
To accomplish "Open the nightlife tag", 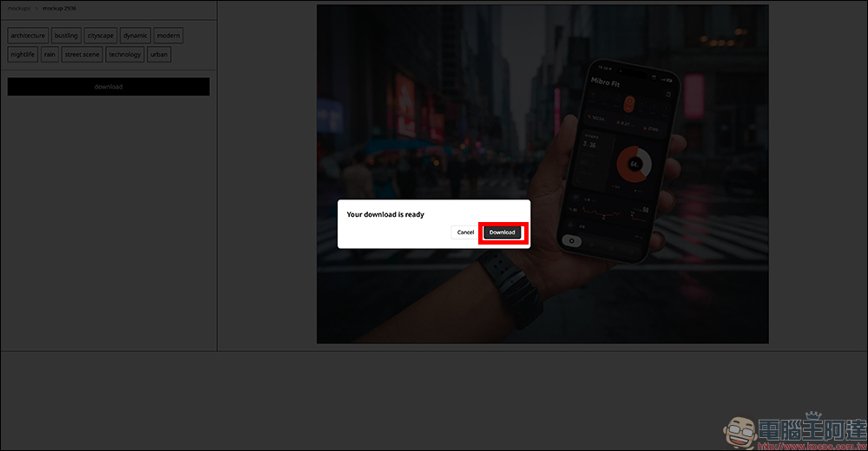I will [x=23, y=55].
